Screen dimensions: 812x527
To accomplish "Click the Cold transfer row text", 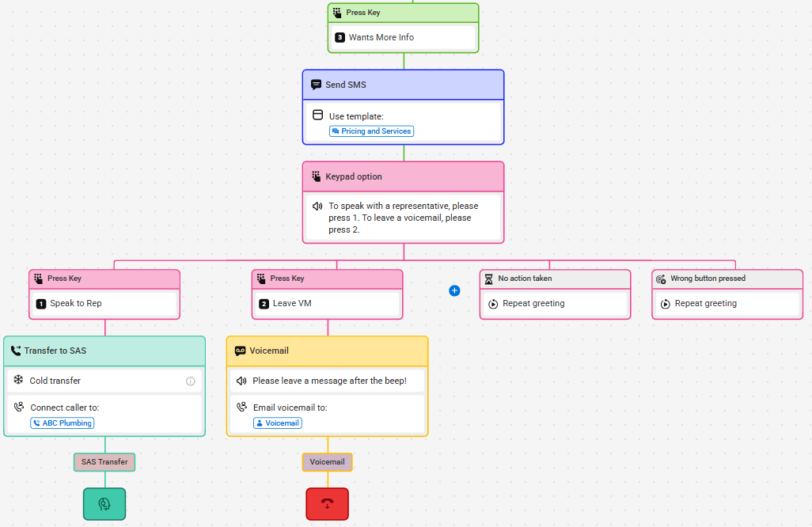I will tap(55, 381).
